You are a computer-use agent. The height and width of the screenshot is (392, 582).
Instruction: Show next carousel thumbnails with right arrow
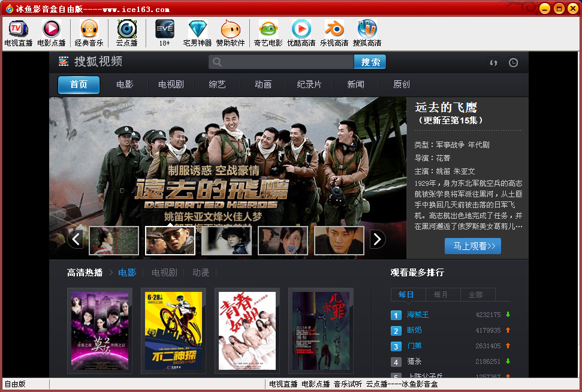tap(378, 239)
